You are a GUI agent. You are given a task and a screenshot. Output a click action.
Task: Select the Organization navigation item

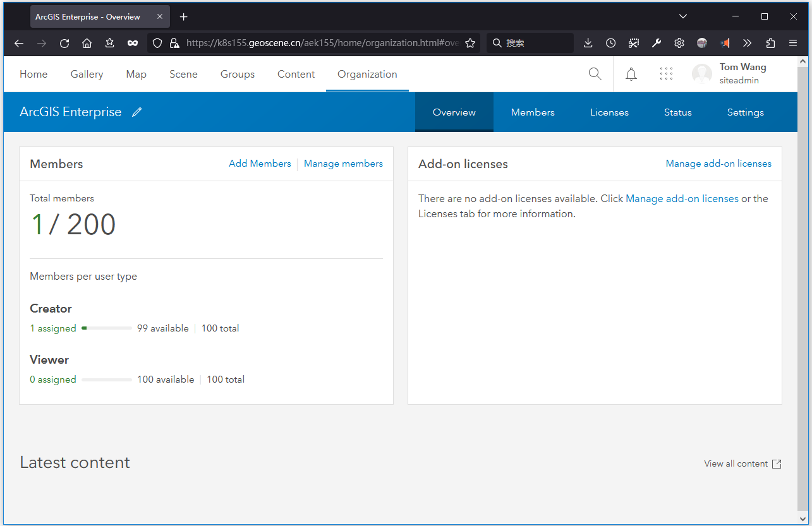pyautogui.click(x=367, y=75)
